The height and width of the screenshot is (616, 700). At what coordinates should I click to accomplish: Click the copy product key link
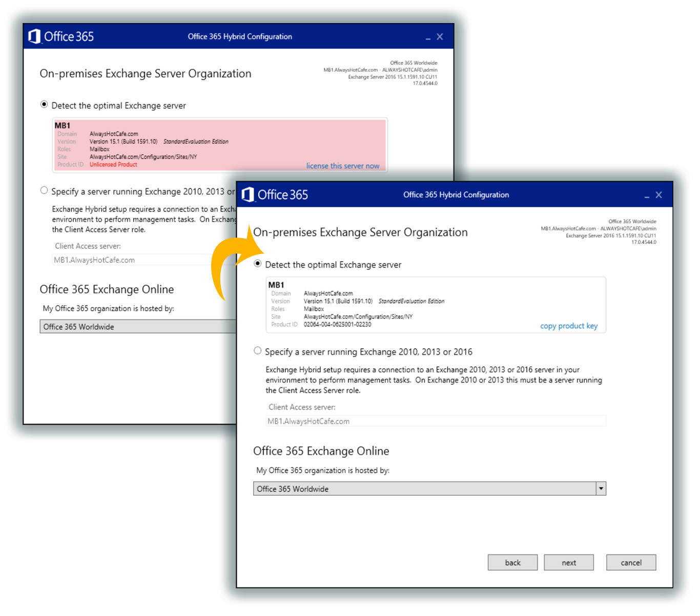click(569, 326)
